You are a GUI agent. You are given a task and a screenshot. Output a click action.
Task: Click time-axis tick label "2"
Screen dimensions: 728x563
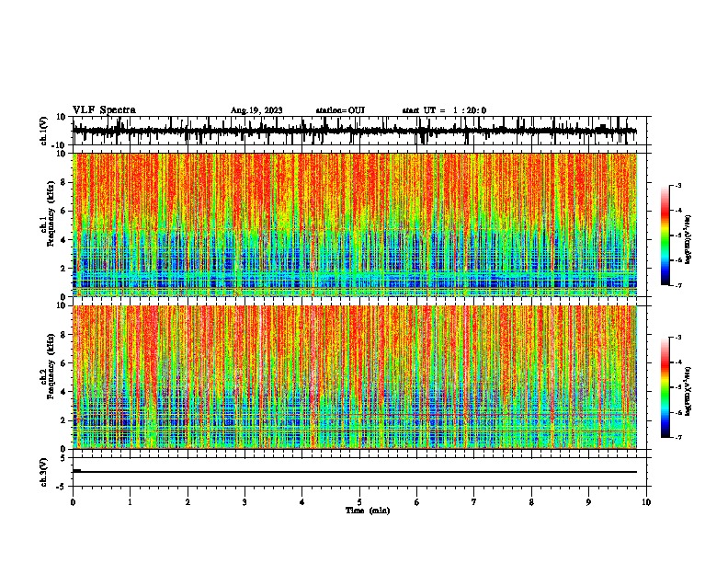tap(188, 502)
